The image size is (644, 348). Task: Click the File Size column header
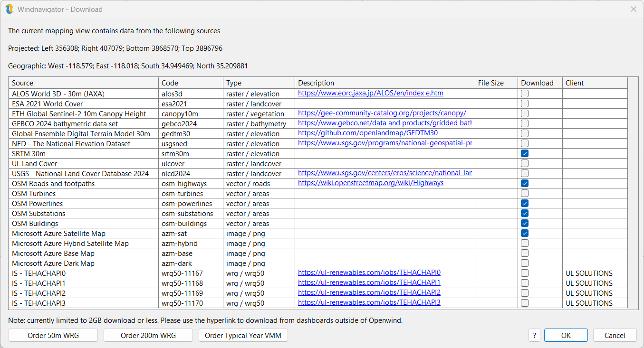click(496, 83)
